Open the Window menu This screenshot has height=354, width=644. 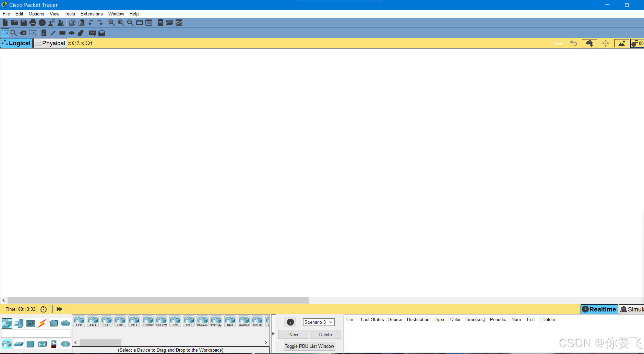[x=116, y=14]
